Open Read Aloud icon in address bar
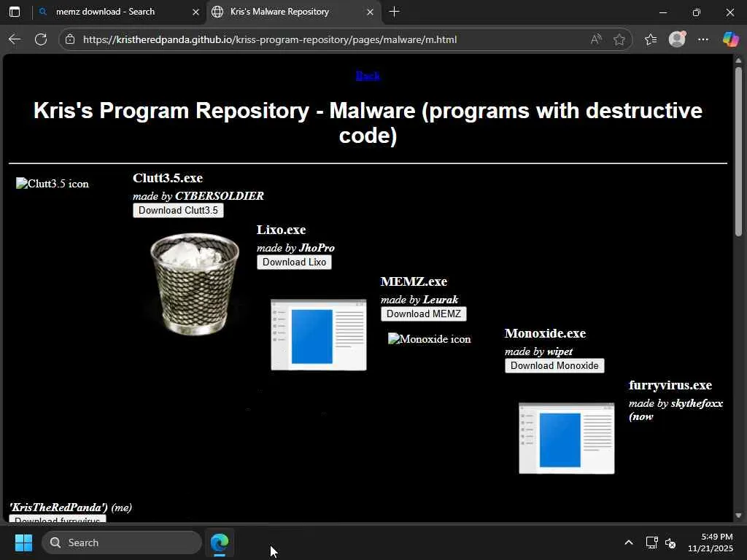Viewport: 747px width, 560px height. [x=595, y=39]
